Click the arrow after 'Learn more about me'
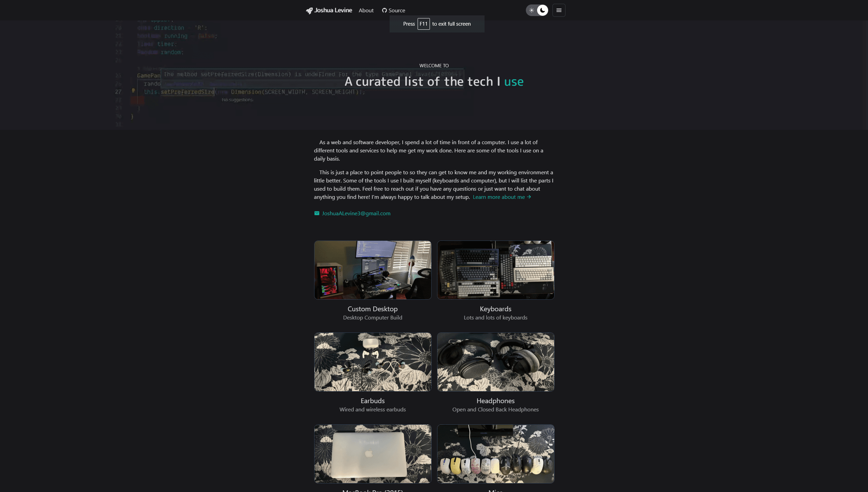 click(529, 197)
